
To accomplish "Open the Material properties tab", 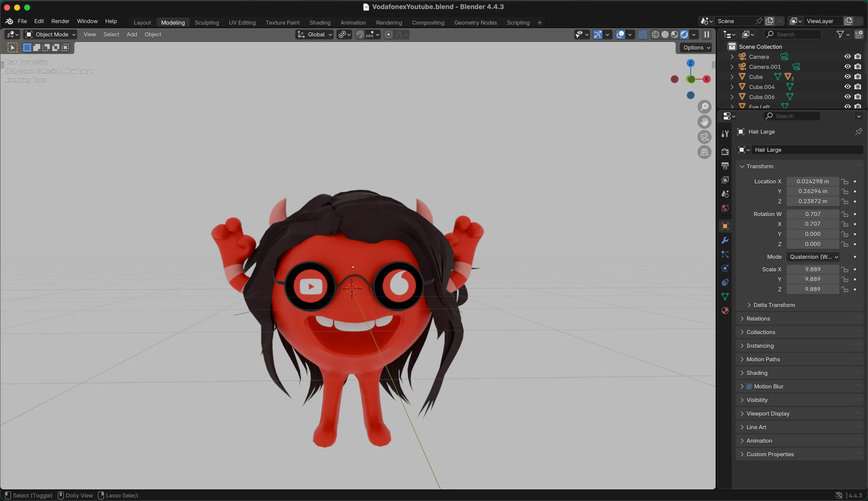I will click(x=725, y=311).
